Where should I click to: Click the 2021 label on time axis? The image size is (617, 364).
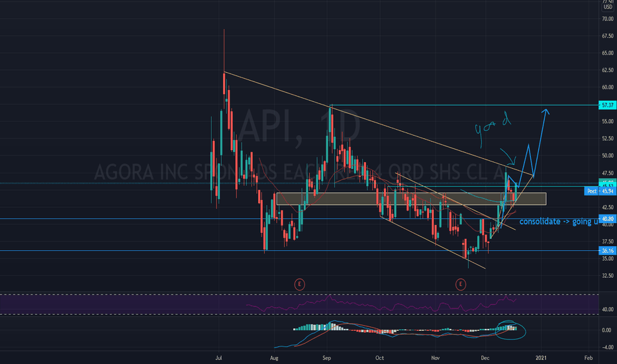tap(541, 357)
